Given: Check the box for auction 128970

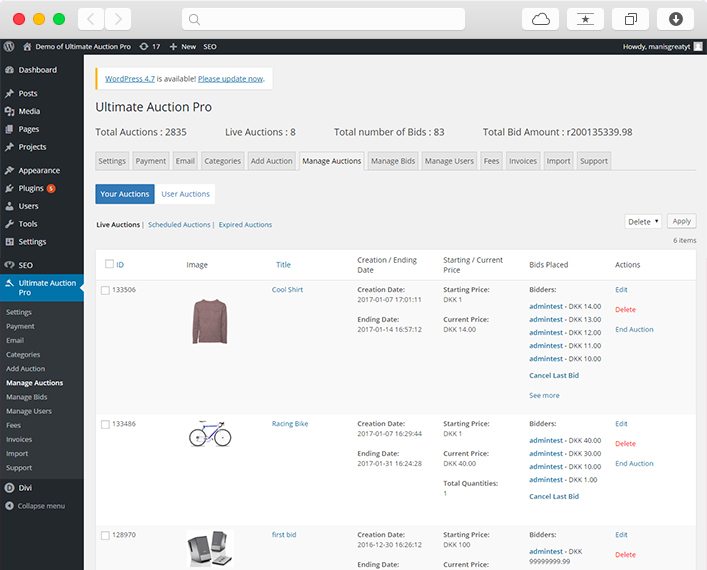Looking at the screenshot, I should pyautogui.click(x=105, y=535).
